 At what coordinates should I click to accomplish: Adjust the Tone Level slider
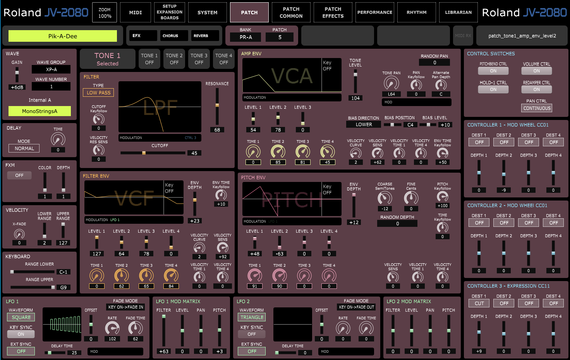point(355,82)
